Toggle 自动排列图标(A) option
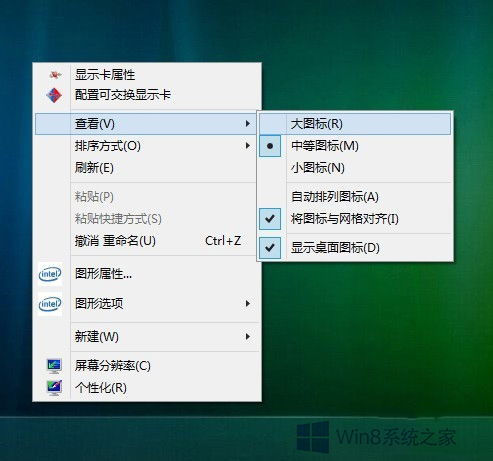The width and height of the screenshot is (493, 461). tap(355, 197)
